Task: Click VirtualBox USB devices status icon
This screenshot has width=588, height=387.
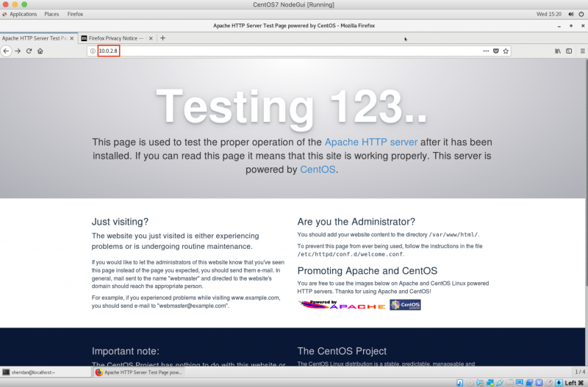Action: (x=500, y=383)
